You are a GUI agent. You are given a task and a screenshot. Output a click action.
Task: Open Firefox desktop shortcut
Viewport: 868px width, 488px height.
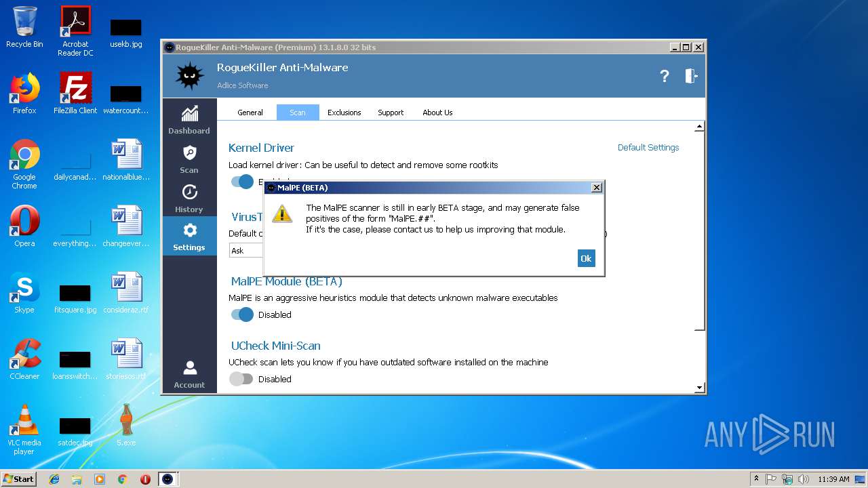click(24, 94)
